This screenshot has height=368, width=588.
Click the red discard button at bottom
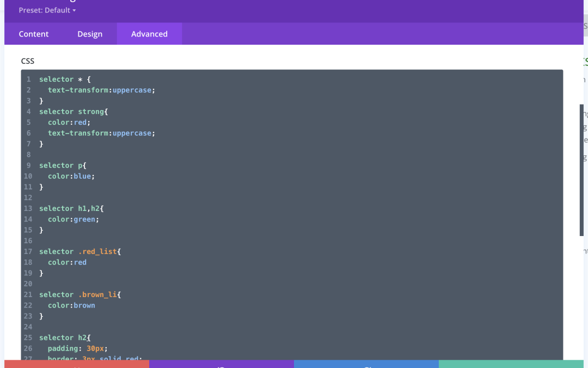pos(77,364)
